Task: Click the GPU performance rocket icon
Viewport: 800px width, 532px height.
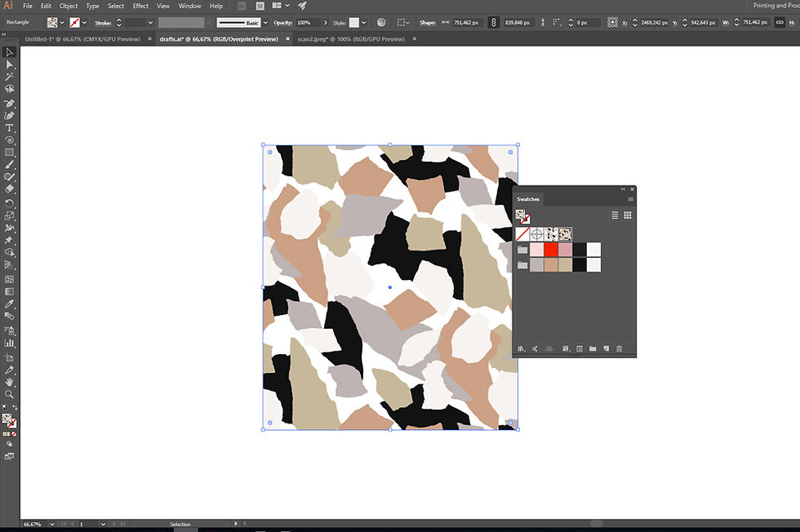Action: pyautogui.click(x=302, y=7)
